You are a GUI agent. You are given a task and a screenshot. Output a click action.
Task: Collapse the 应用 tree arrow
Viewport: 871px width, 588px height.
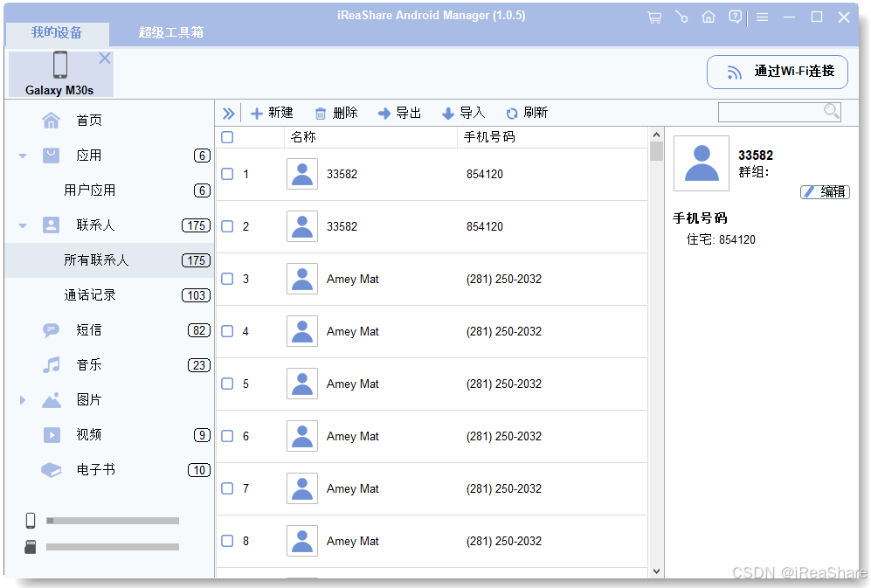point(23,156)
